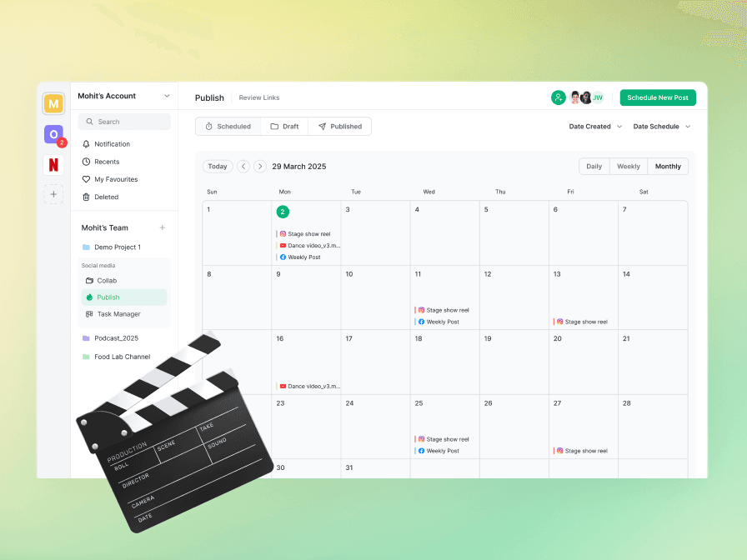Click the Search field in sidebar

coord(124,122)
